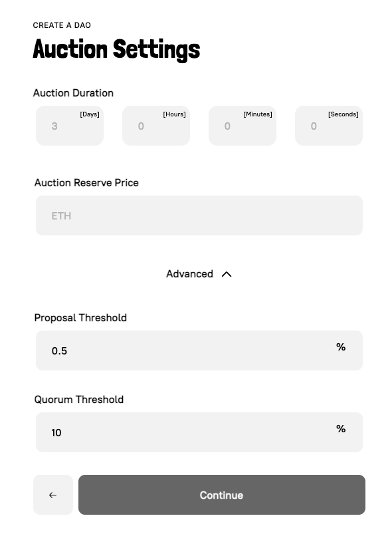Select the CREATE A DAO label
Viewport: 392px width, 542px height.
click(62, 25)
